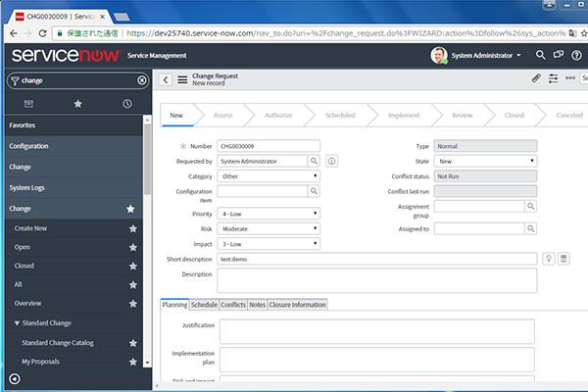The height and width of the screenshot is (392, 588).
Task: Toggle favorite star for Open
Action: (x=132, y=247)
